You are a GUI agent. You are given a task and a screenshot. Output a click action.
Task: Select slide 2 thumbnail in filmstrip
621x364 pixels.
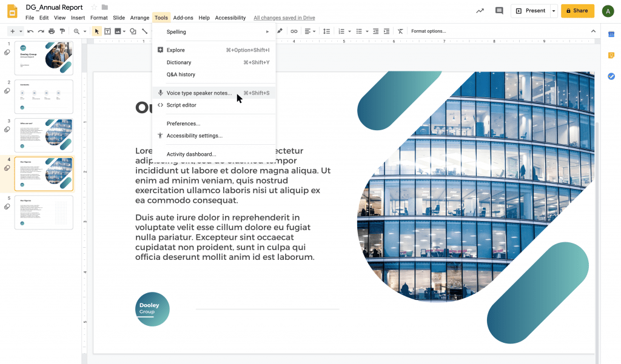click(44, 97)
